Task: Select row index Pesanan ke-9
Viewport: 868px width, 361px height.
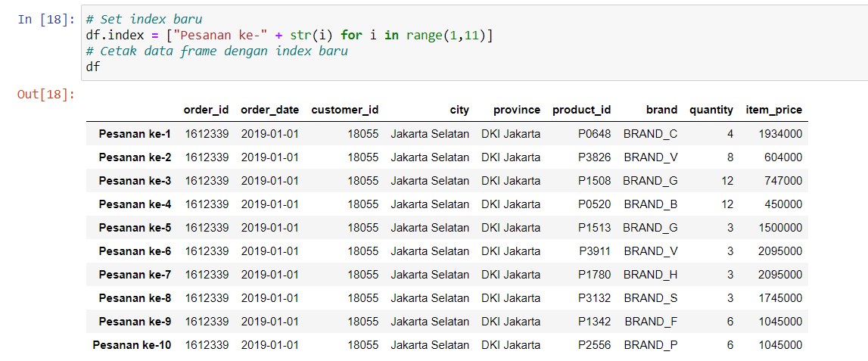Action: tap(135, 322)
